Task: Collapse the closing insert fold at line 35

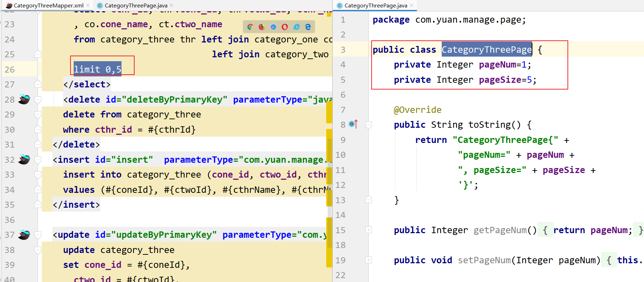Action: [x=38, y=205]
